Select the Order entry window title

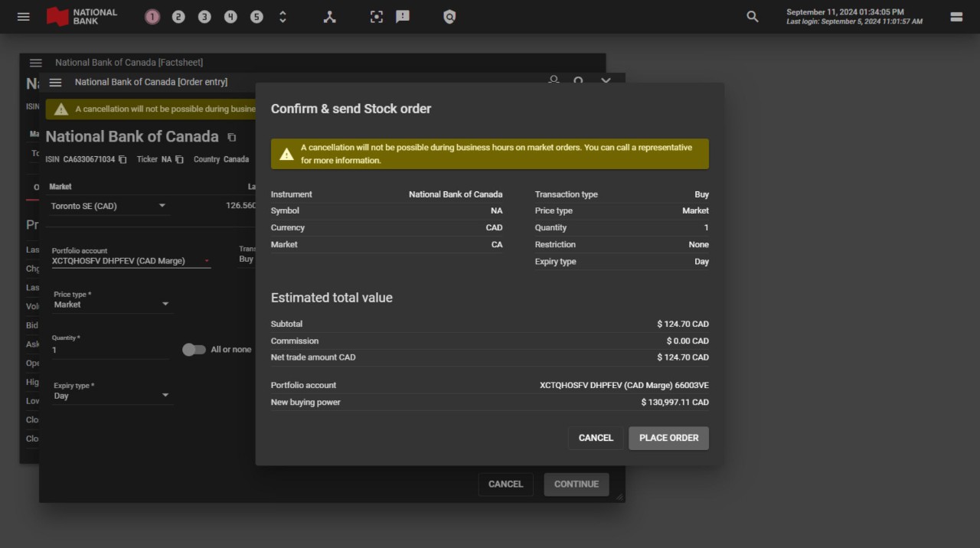click(151, 82)
